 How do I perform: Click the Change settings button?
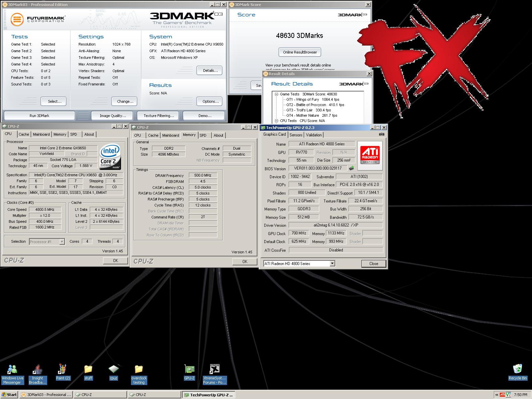tap(125, 101)
